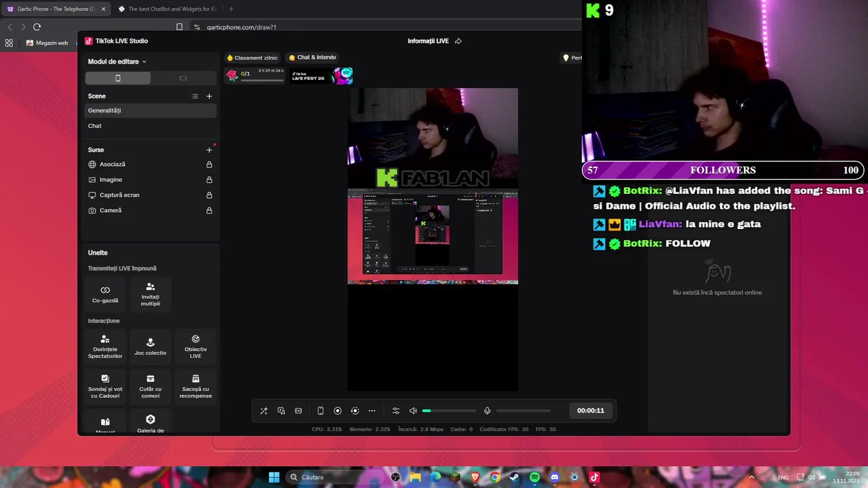Open scene list view icon
The image size is (868, 488).
pyautogui.click(x=195, y=96)
